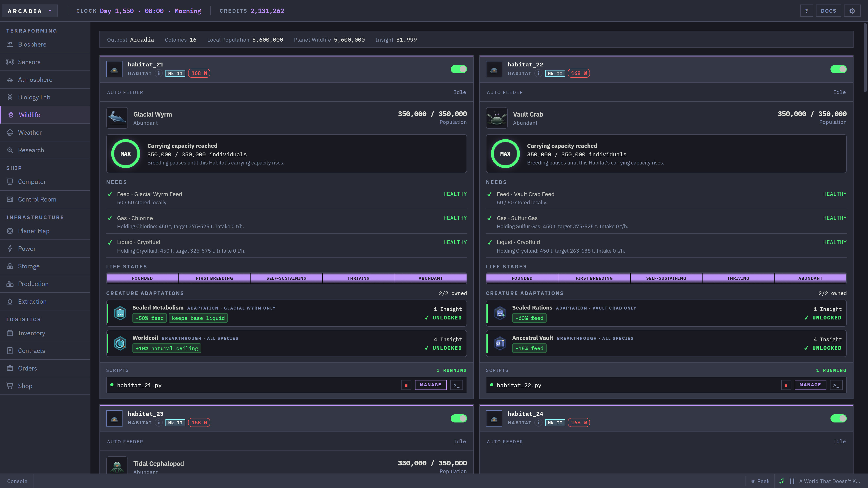Click the Sensors sidebar icon
Image resolution: width=868 pixels, height=488 pixels.
pyautogui.click(x=10, y=62)
